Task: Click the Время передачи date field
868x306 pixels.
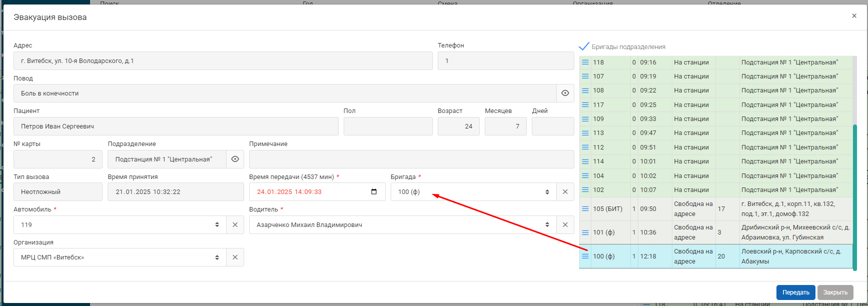Action: pos(317,192)
